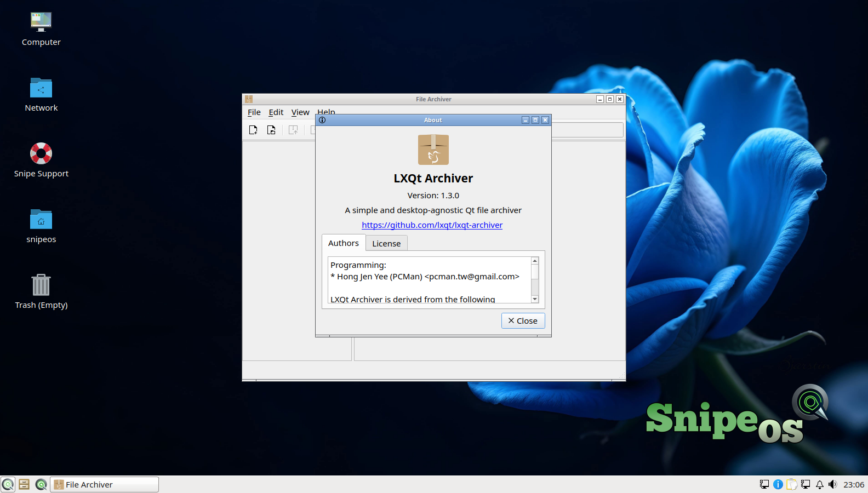Switch to the License tab
Viewport: 868px width, 493px height.
tap(386, 244)
